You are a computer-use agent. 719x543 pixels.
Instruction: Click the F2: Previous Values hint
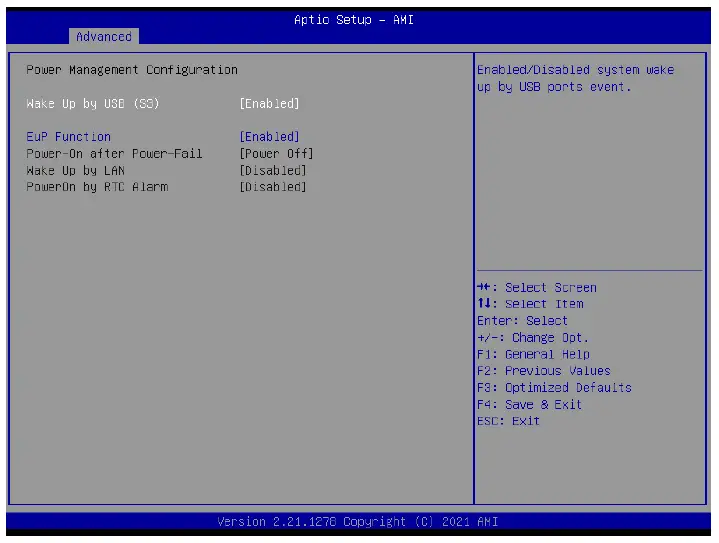pos(544,371)
